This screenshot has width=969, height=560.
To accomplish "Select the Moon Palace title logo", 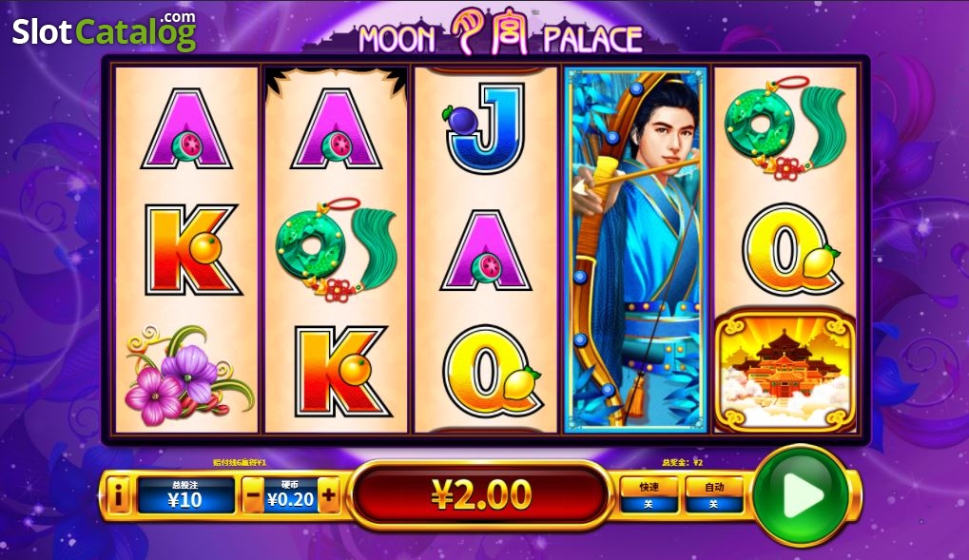I will 500,32.
